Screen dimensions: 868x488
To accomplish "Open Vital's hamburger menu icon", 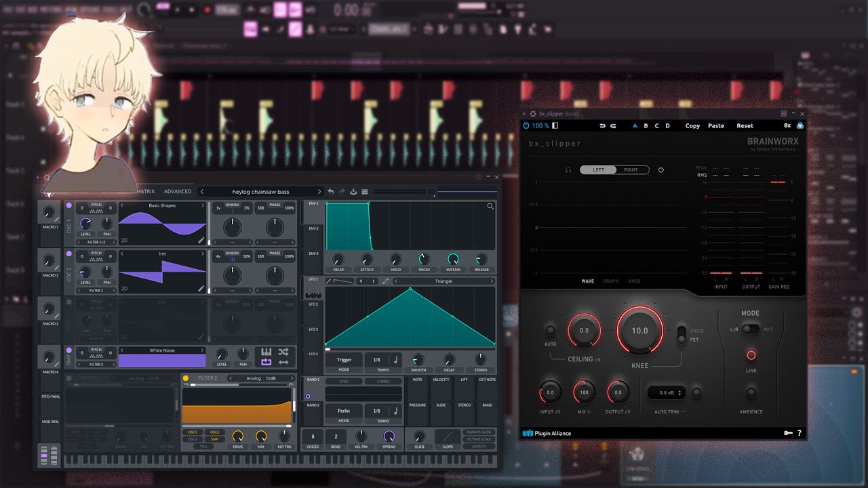I will [364, 192].
